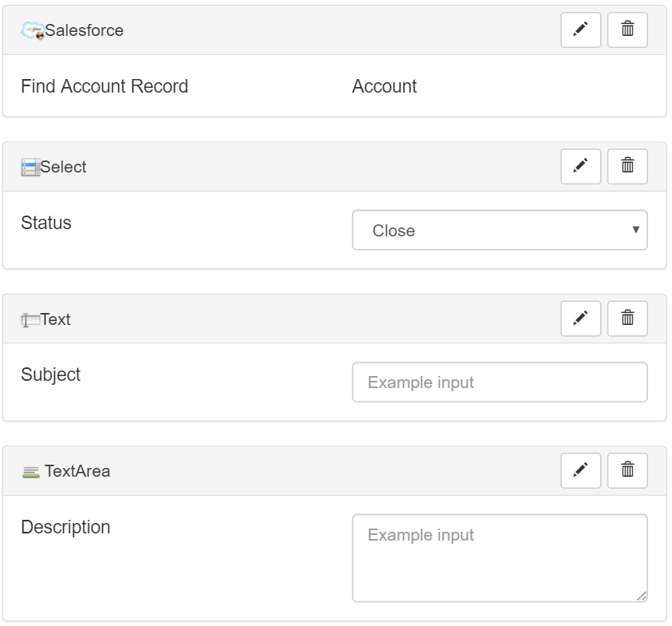The width and height of the screenshot is (672, 626).
Task: Delete the Select field with trash icon
Action: (x=627, y=167)
